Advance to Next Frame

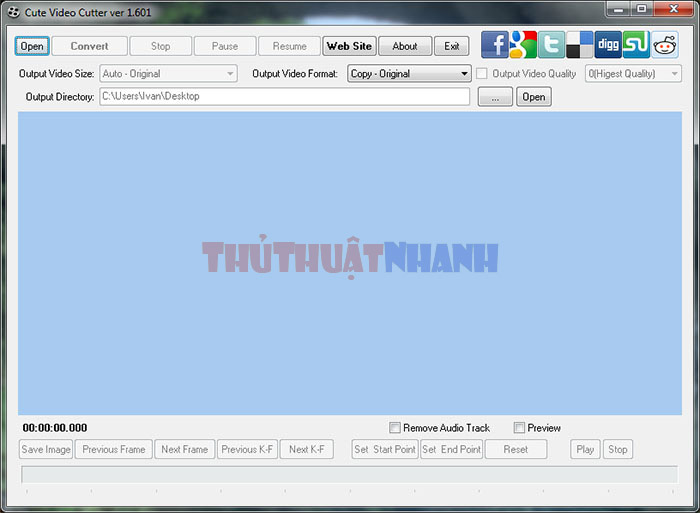coord(185,449)
